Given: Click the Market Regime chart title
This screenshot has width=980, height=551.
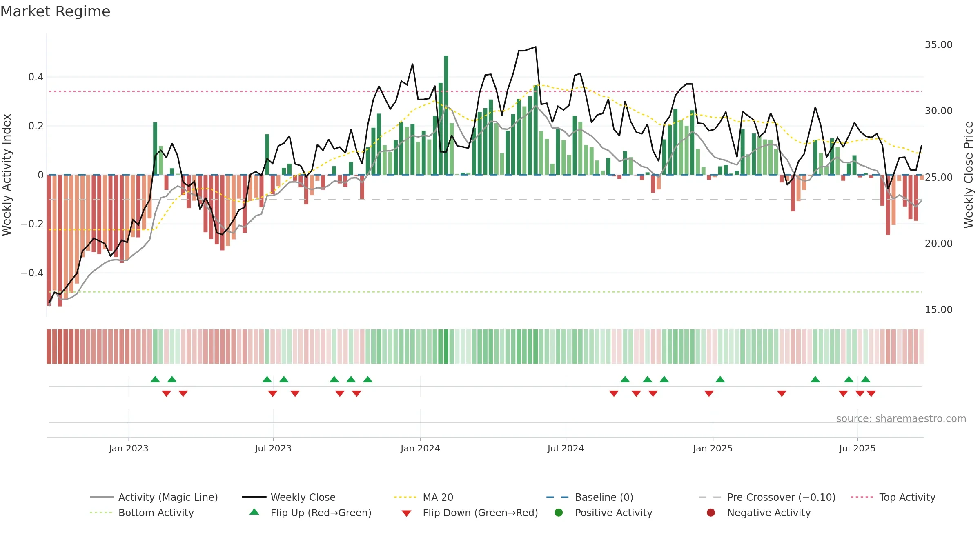Looking at the screenshot, I should pos(55,11).
